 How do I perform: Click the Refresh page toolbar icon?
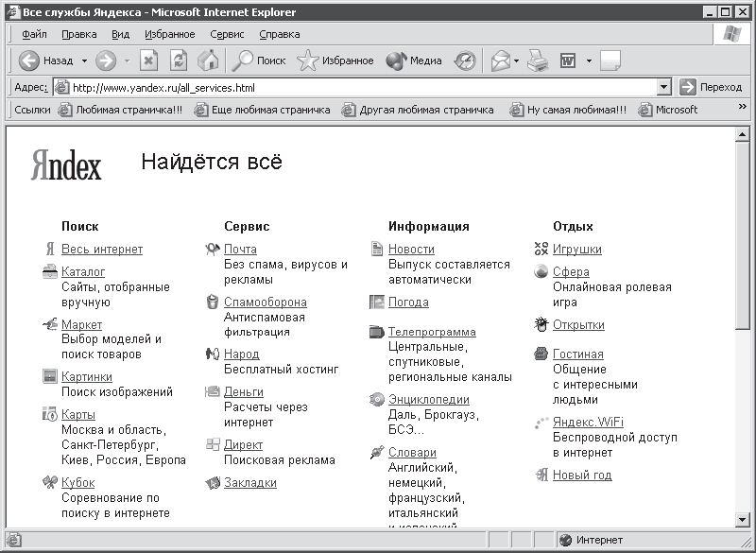pos(179,60)
